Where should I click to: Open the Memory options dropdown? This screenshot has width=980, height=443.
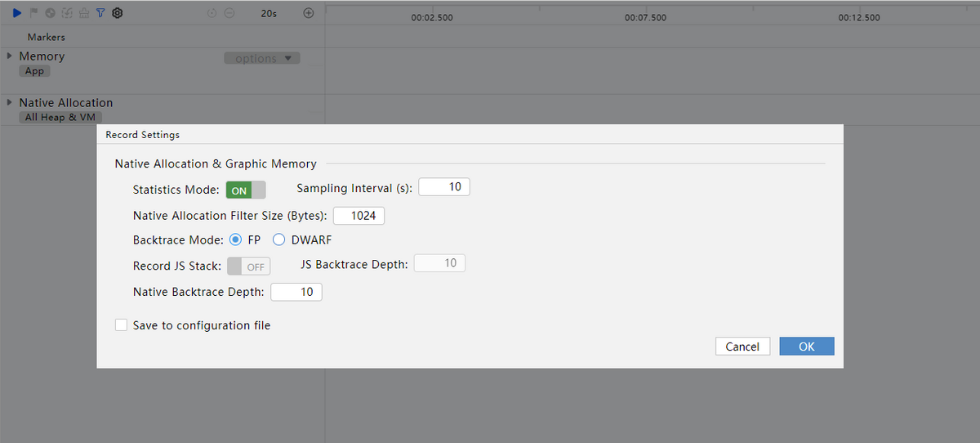click(262, 59)
